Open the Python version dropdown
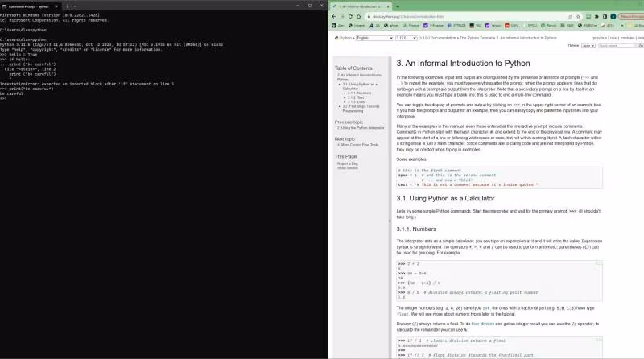This screenshot has width=644, height=359. pyautogui.click(x=407, y=38)
